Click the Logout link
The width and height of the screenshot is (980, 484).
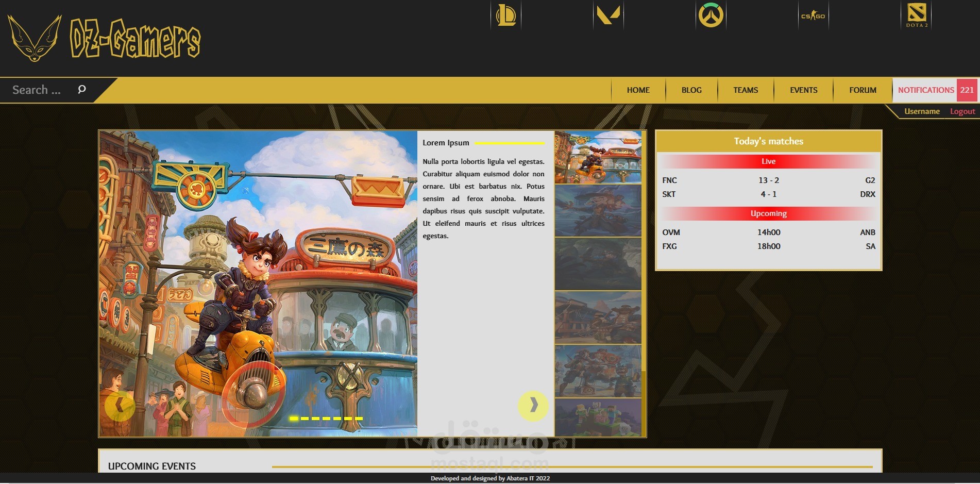tap(962, 111)
